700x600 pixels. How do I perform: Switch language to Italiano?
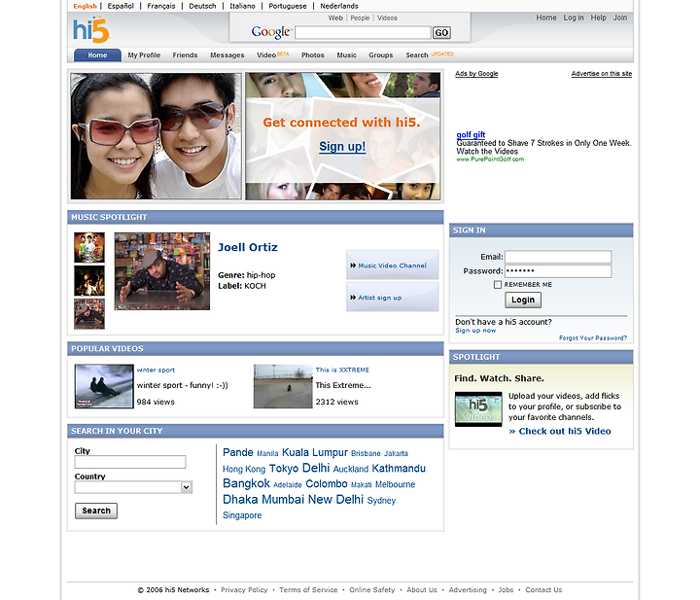tap(242, 6)
